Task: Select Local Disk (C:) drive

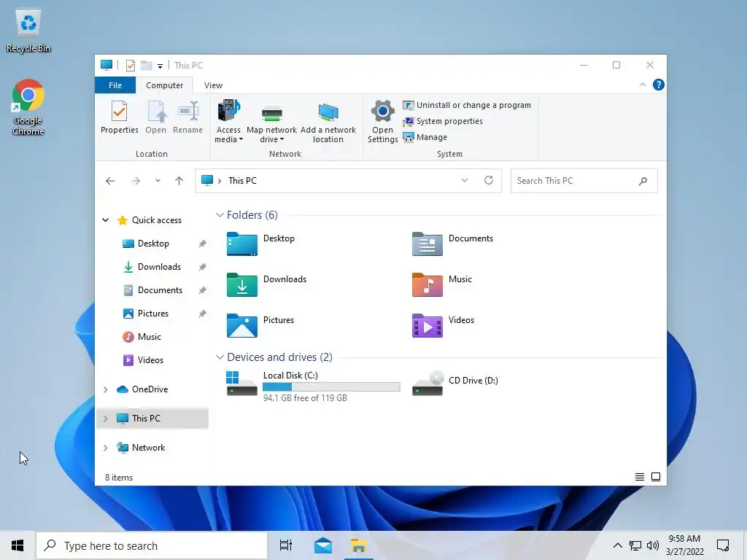Action: pyautogui.click(x=313, y=385)
